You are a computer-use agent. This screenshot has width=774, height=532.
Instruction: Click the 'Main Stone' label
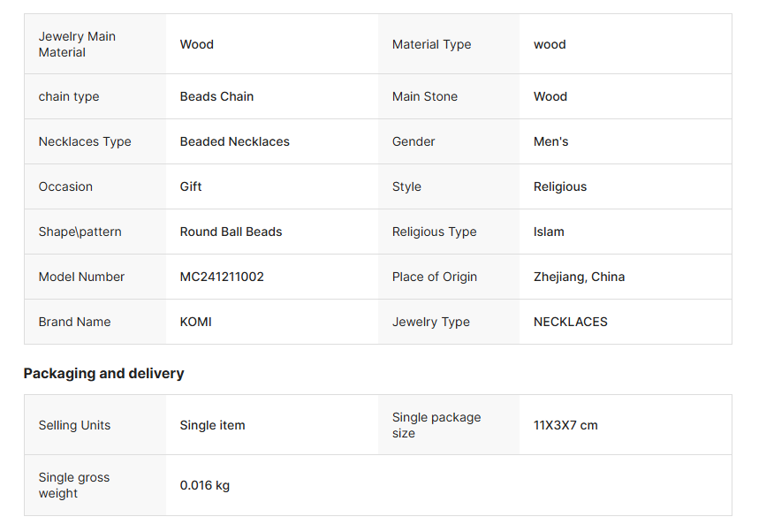pos(424,96)
